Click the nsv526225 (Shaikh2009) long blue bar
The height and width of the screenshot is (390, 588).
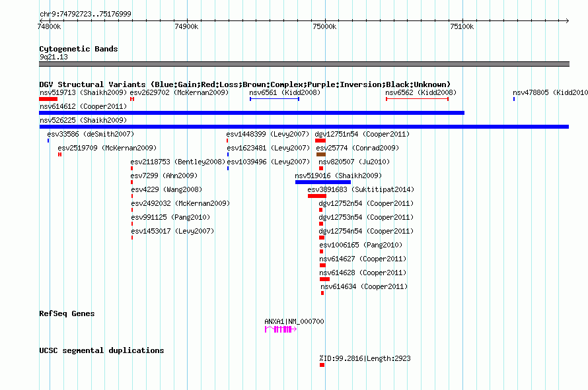coord(304,127)
